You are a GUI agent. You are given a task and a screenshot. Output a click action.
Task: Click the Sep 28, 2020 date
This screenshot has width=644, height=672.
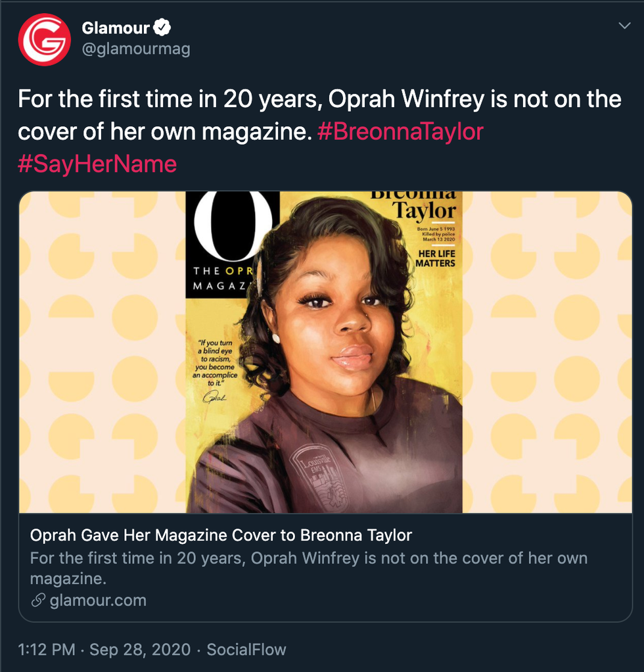click(140, 650)
